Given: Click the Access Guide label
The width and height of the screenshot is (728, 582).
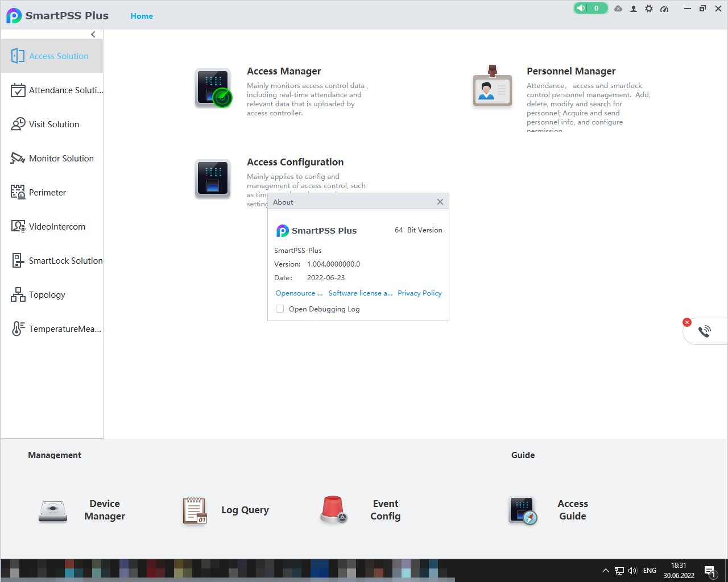Looking at the screenshot, I should click(x=573, y=510).
